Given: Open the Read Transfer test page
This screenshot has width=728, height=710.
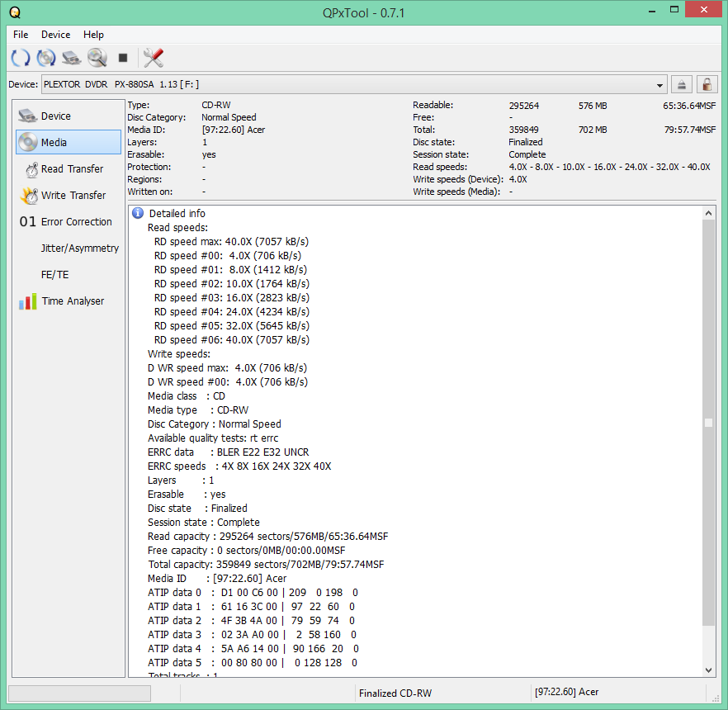Looking at the screenshot, I should point(69,169).
